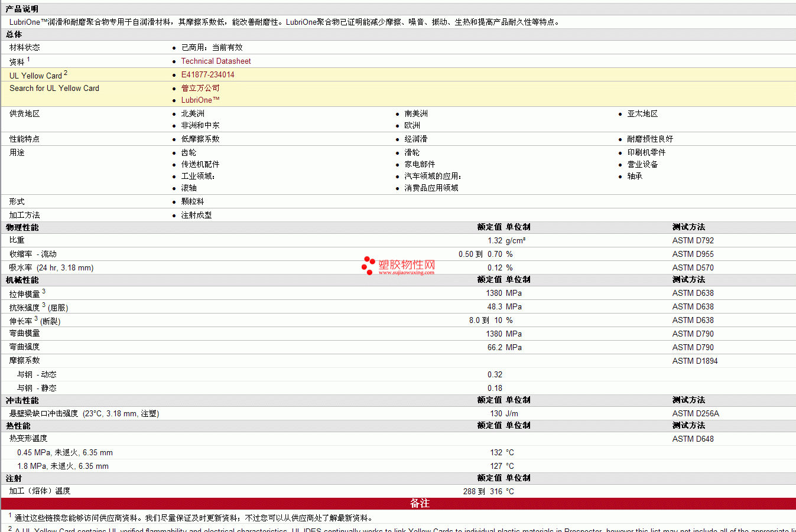Viewport: 796px width, 532px height.
Task: Select the 0.45 MPa heat deflection value 132
Action: tap(496, 452)
